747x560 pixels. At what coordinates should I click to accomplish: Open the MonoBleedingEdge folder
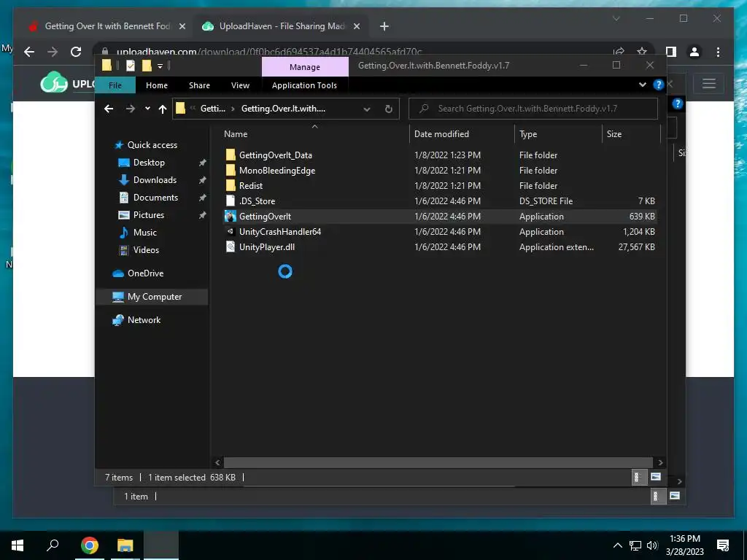276,171
